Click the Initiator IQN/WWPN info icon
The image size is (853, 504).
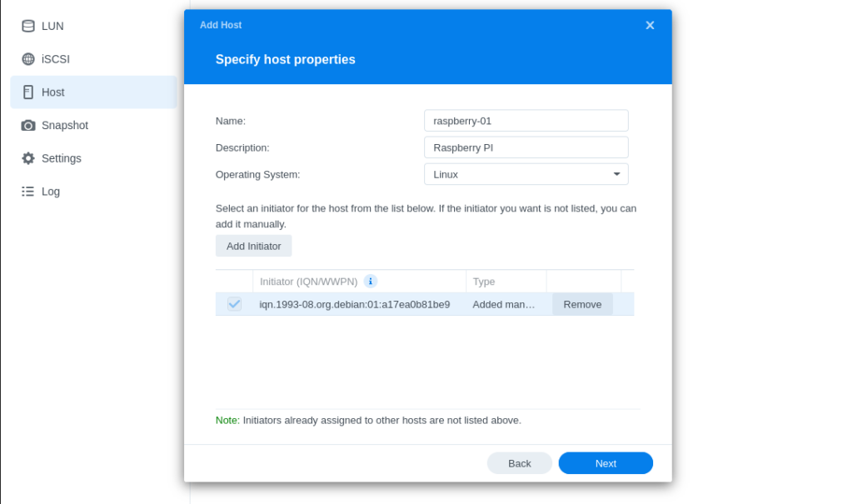(371, 282)
